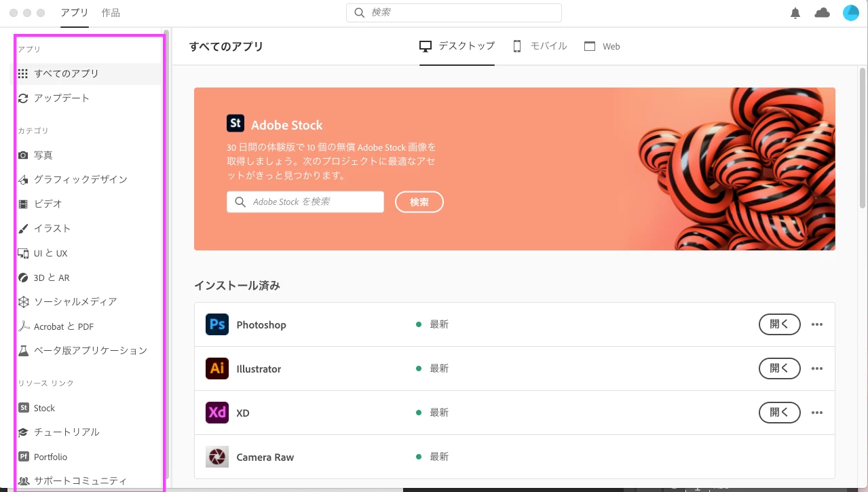Viewport: 868px width, 492px height.
Task: Click the Pf icon beside Portfolio
Action: 23,457
